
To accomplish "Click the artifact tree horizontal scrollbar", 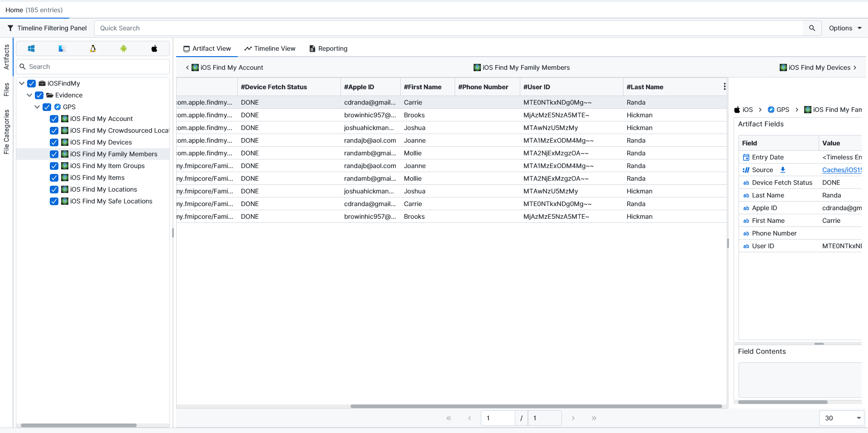I will click(79, 425).
